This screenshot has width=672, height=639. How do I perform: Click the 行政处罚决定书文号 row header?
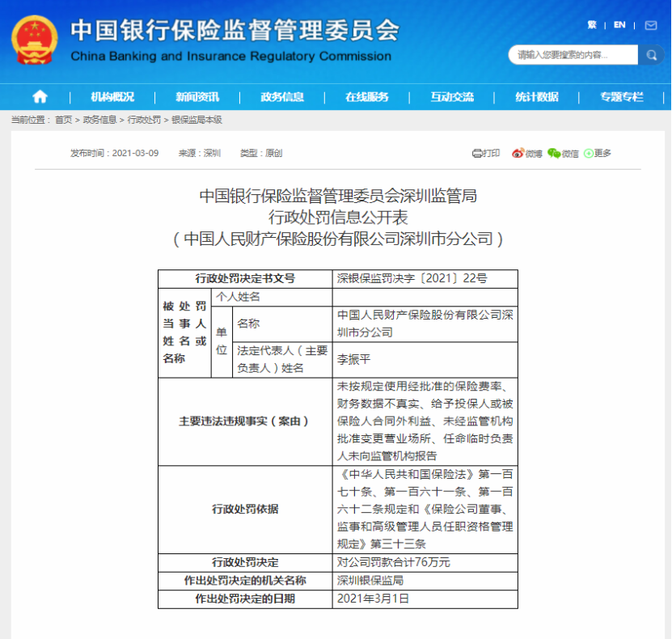(x=245, y=278)
